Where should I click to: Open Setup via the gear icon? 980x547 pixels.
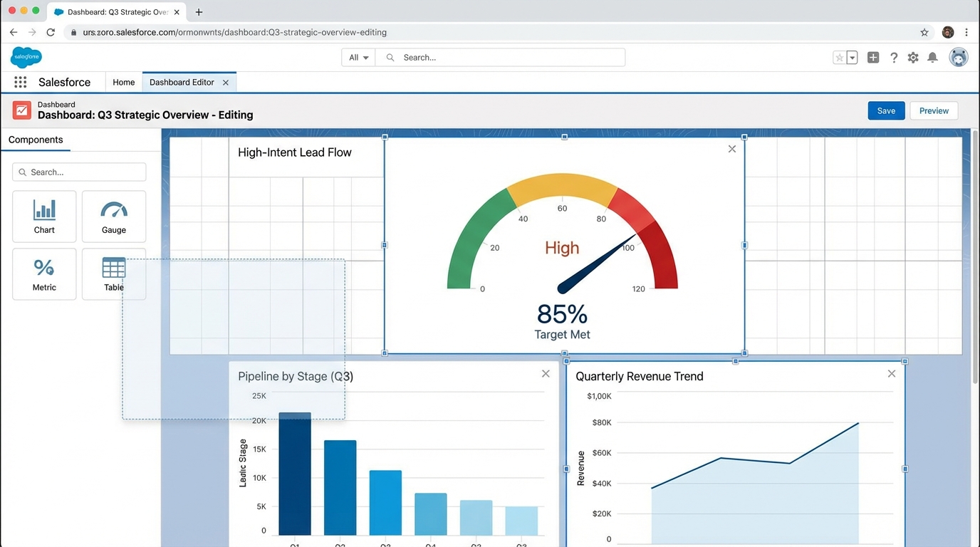[x=913, y=57]
